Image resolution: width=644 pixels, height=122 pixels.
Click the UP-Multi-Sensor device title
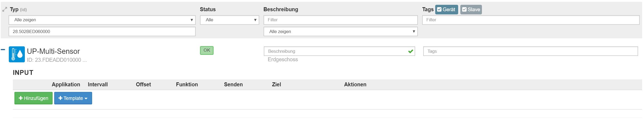click(x=53, y=51)
